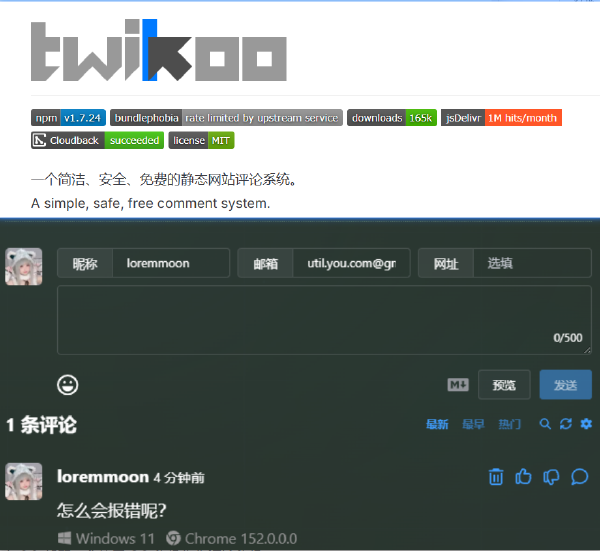The width and height of the screenshot is (600, 551).
Task: Click loremmoon's avatar on the comment
Action: click(24, 481)
